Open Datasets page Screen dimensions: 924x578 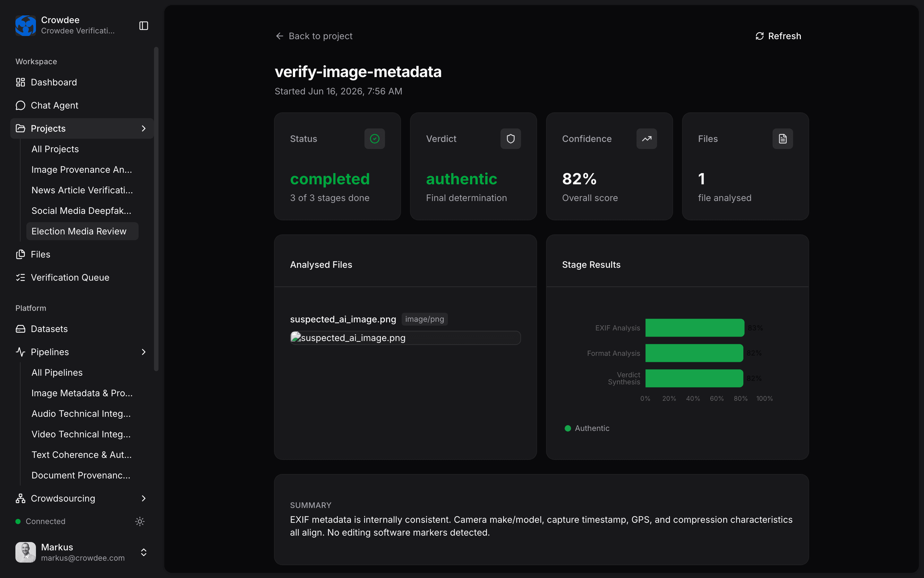pos(82,329)
